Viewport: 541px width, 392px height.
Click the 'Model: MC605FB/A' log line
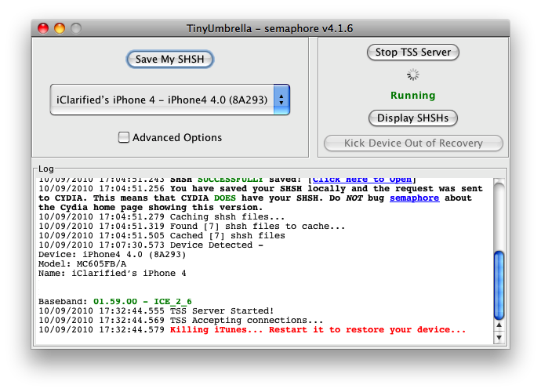[82, 264]
